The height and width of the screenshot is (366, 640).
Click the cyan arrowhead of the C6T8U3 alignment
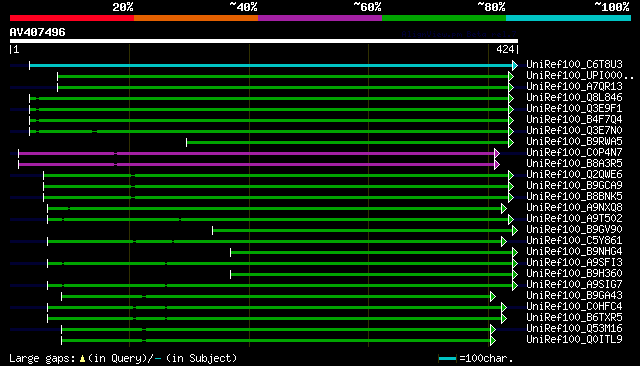pos(515,65)
